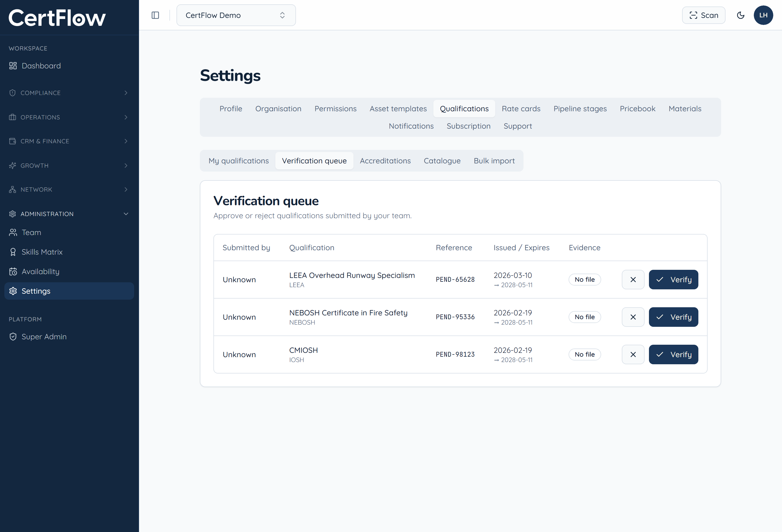
Task: Click the No file badge for PEND-65628
Action: pos(585,280)
